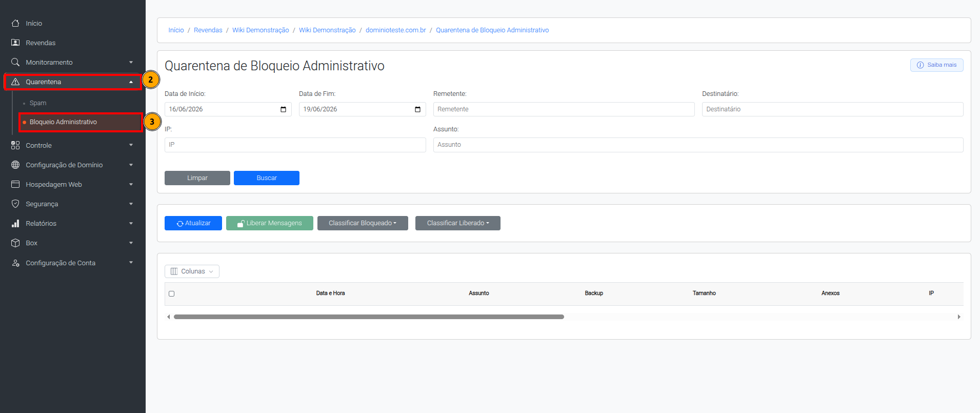980x413 pixels.
Task: Focus the Destinatário input field
Action: (x=833, y=109)
